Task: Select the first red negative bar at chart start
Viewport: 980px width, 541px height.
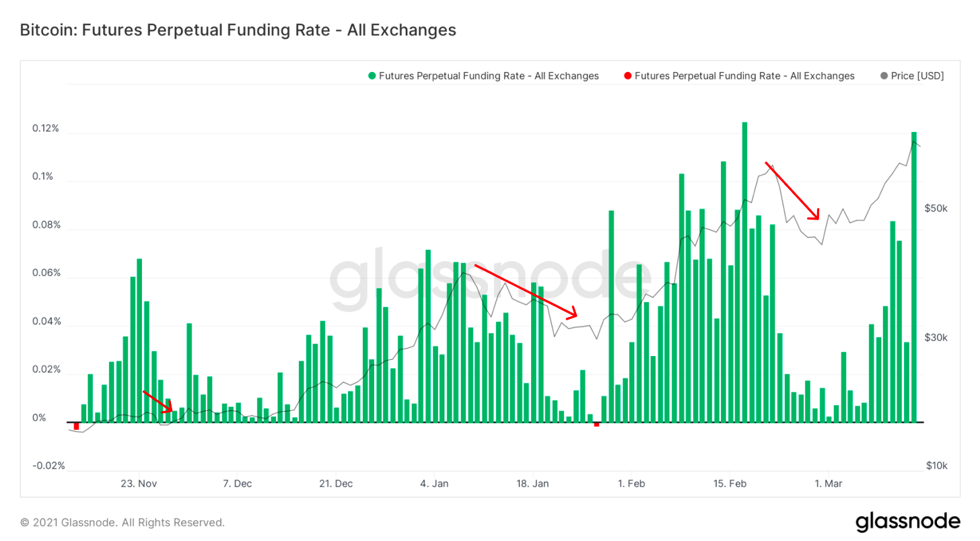Action: (77, 426)
